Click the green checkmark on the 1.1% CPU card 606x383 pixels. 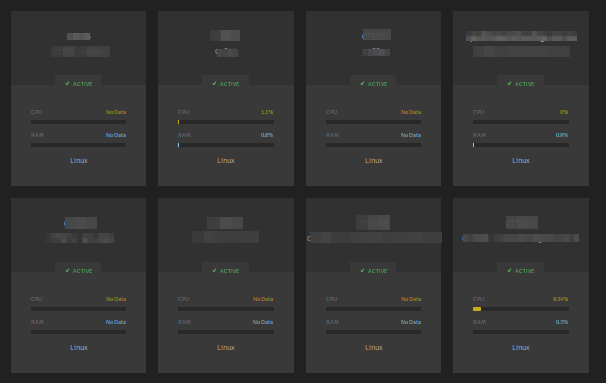(x=214, y=83)
